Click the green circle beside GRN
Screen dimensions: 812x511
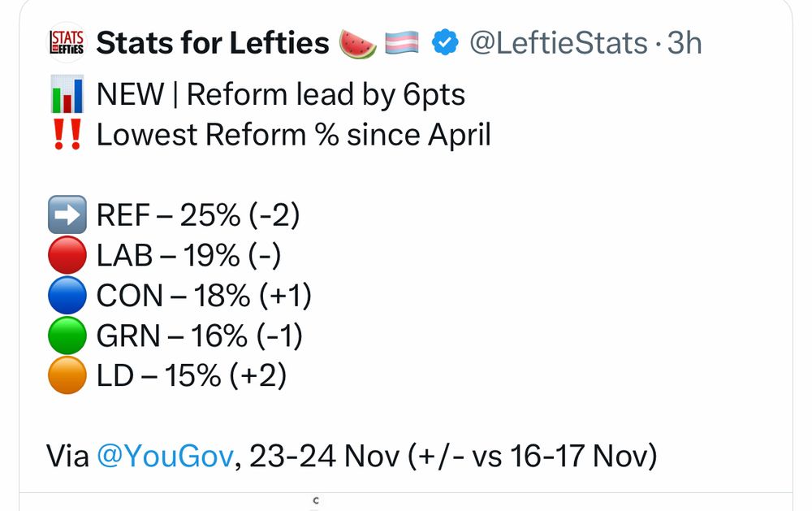coord(67,336)
